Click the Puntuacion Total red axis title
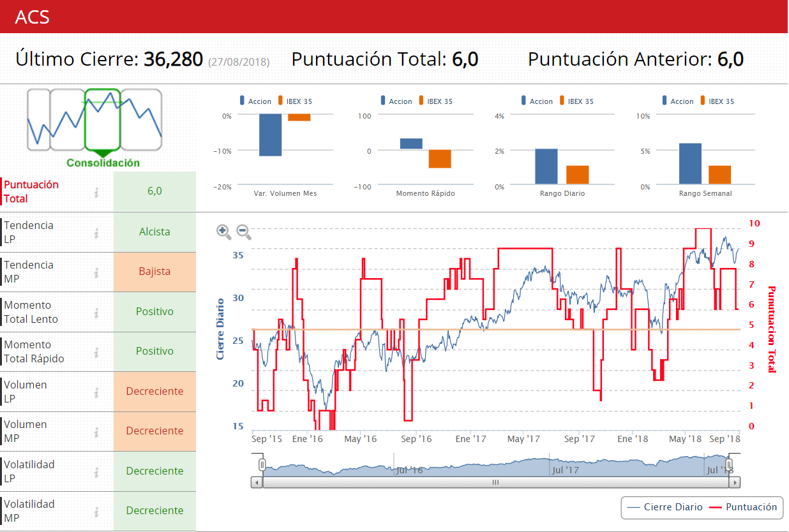 772,329
